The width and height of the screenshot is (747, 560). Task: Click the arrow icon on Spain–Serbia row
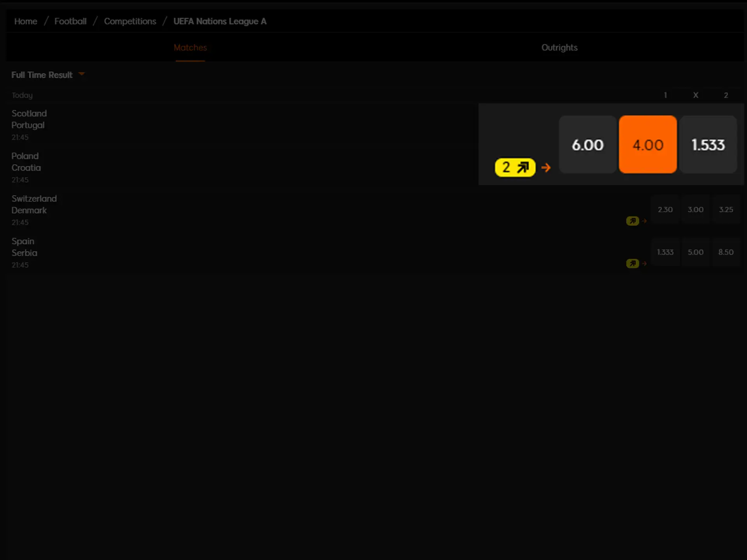tap(644, 264)
